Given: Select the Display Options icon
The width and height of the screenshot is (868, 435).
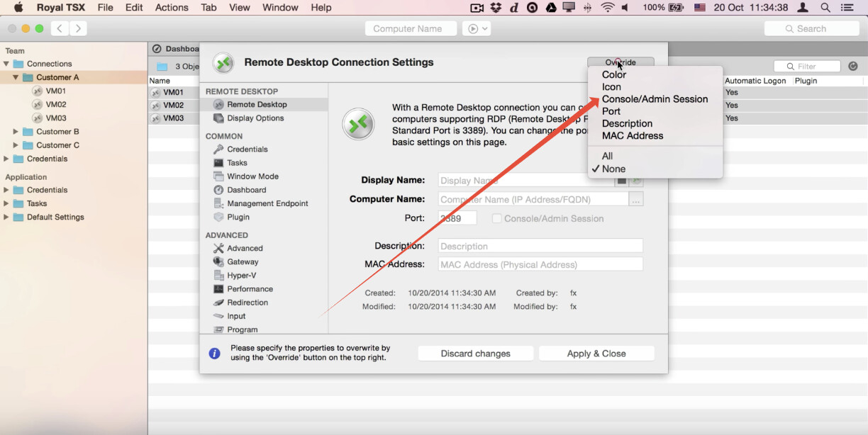Looking at the screenshot, I should (x=219, y=118).
